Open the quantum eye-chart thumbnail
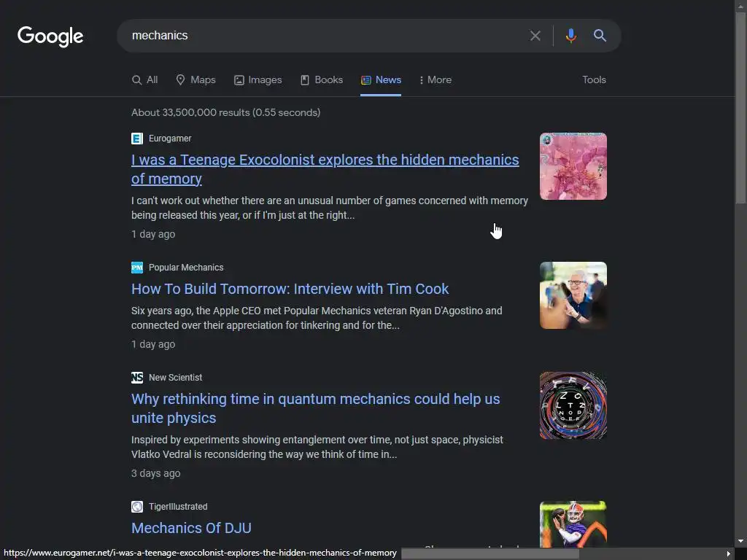747x560 pixels. coord(573,405)
